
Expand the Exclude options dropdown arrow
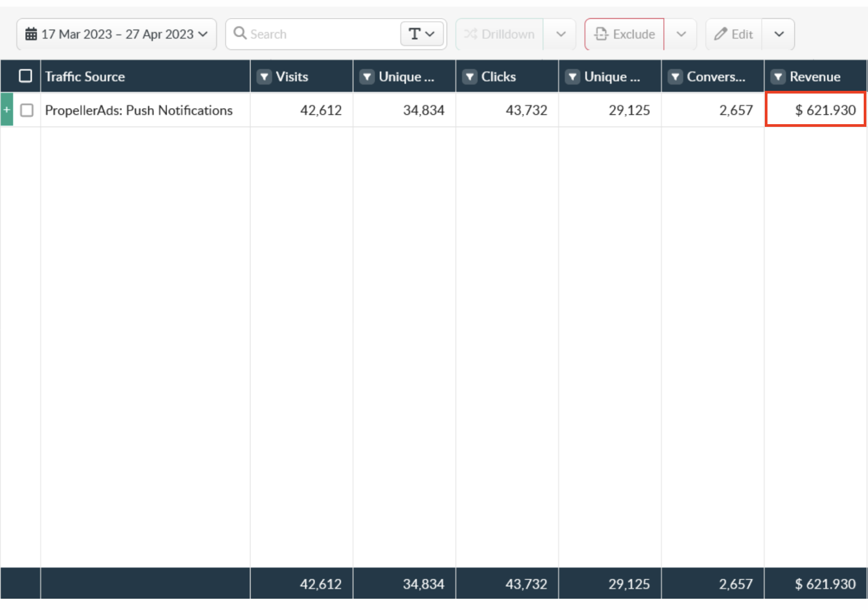(x=681, y=34)
